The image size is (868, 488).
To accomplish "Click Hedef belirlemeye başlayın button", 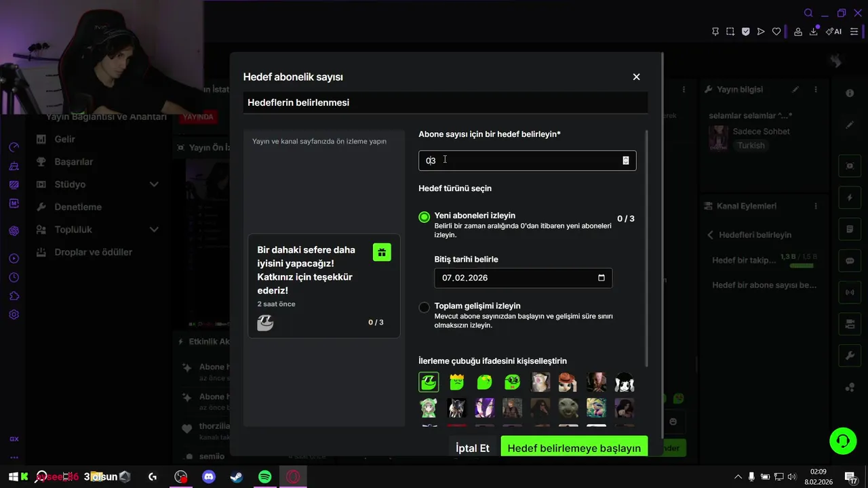I will coord(574,448).
